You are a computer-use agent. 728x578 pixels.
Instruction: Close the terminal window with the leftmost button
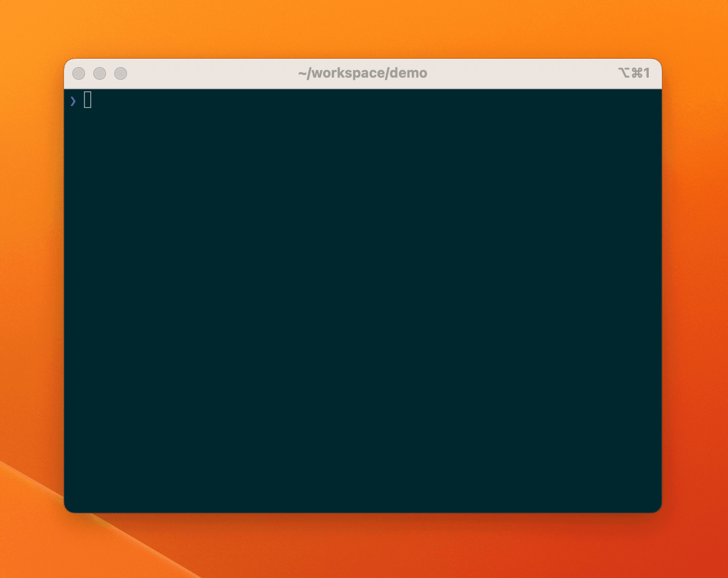tap(79, 73)
